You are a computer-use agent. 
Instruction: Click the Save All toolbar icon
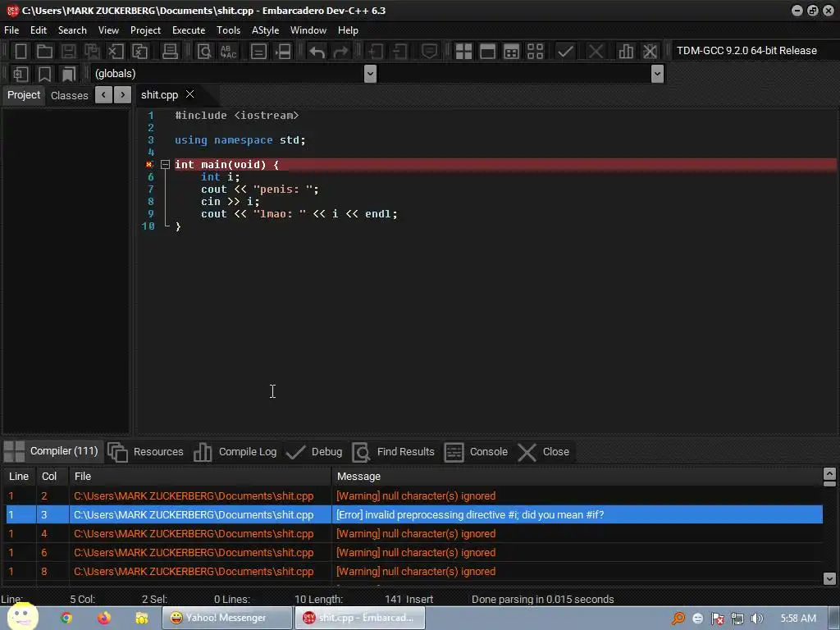click(92, 52)
